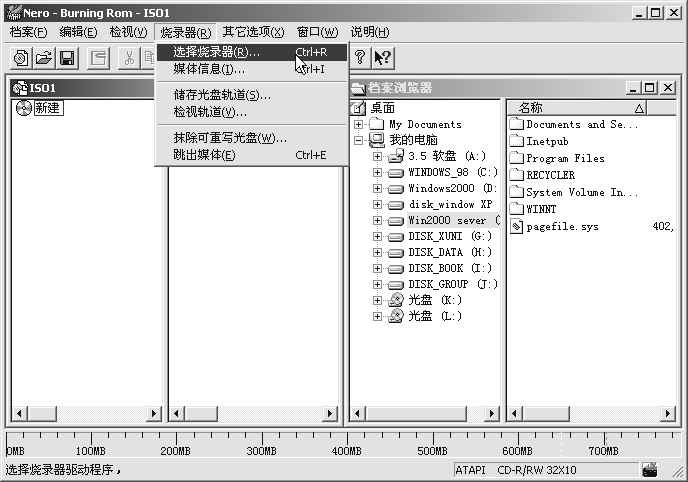Choose 跳出媒体(E) menu entry
The image size is (688, 482).
(x=252, y=155)
